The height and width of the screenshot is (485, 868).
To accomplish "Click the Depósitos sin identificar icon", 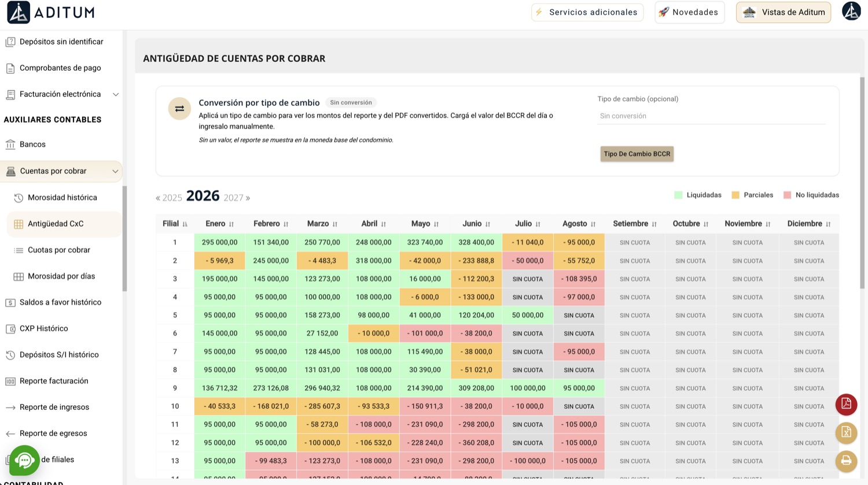I will [10, 42].
